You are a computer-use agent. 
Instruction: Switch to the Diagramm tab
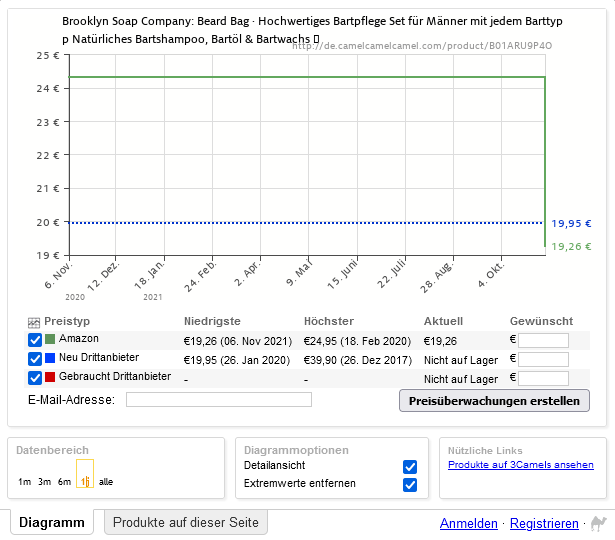[x=51, y=522]
